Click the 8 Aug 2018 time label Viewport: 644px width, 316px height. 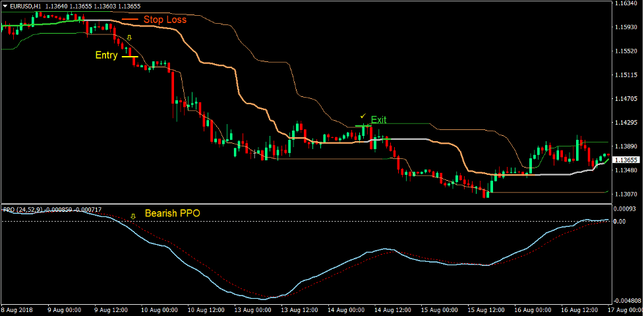pos(17,309)
